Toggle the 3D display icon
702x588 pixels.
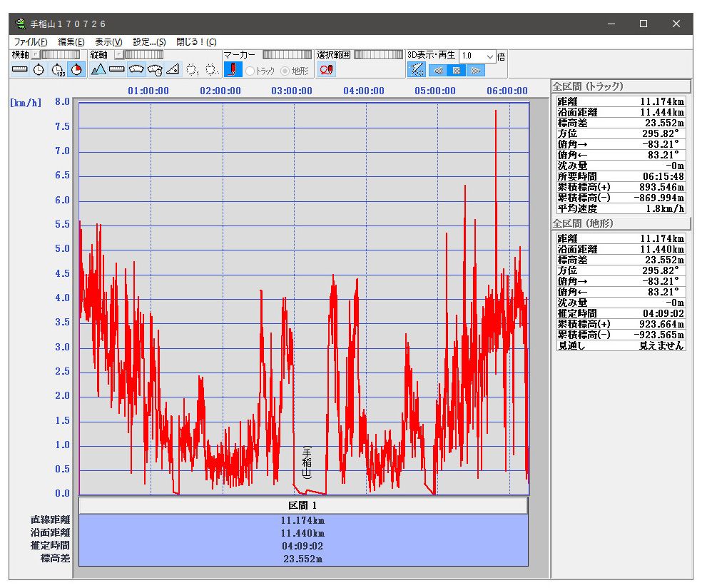click(417, 69)
